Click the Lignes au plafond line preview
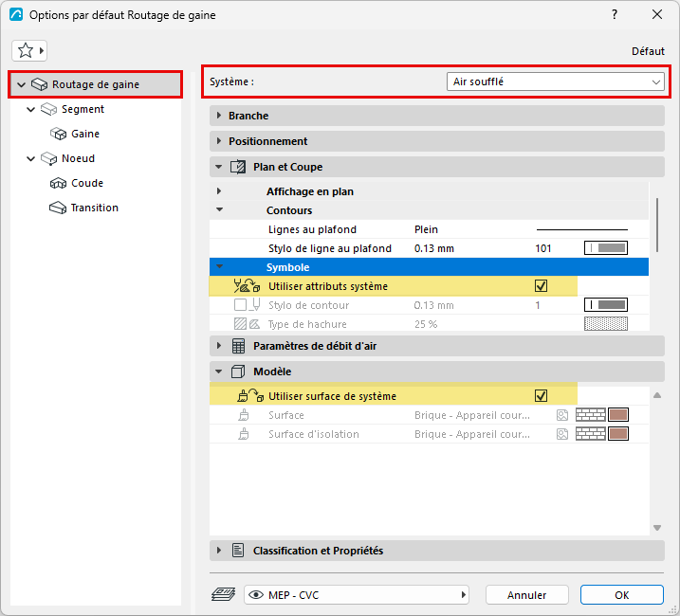 582,229
